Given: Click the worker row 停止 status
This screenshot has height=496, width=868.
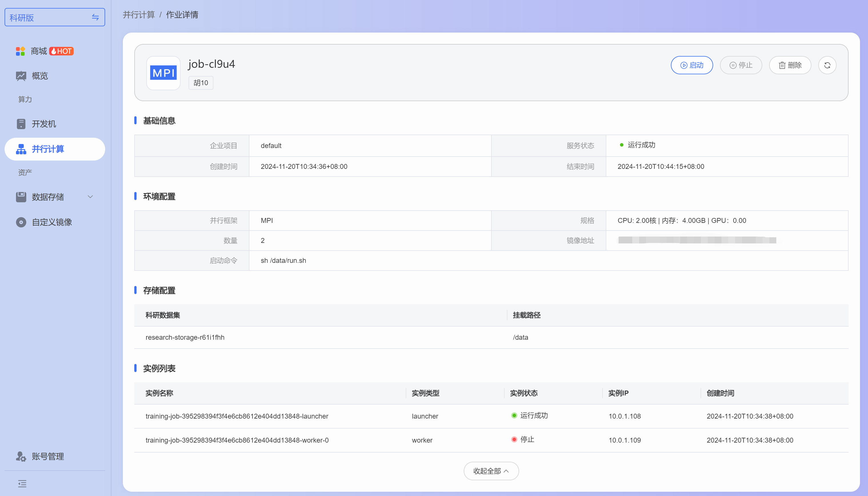Looking at the screenshot, I should pyautogui.click(x=523, y=439).
